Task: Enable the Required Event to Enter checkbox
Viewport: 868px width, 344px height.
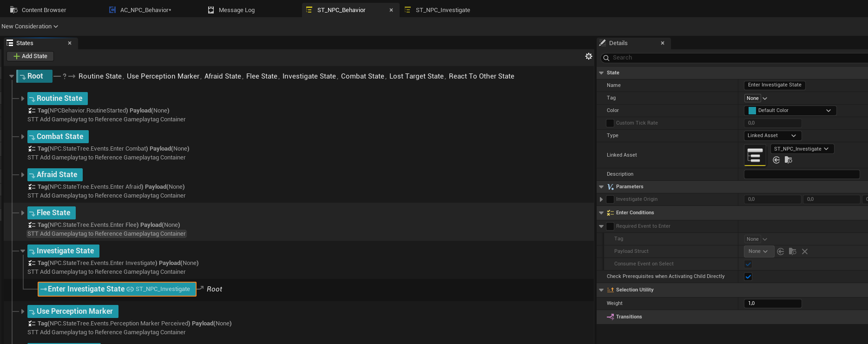Action: click(x=610, y=226)
